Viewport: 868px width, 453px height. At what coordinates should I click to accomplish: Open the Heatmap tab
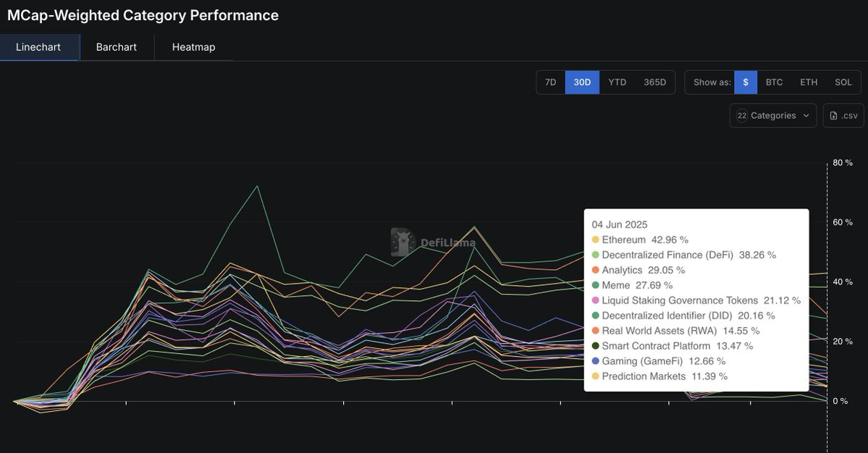point(193,47)
